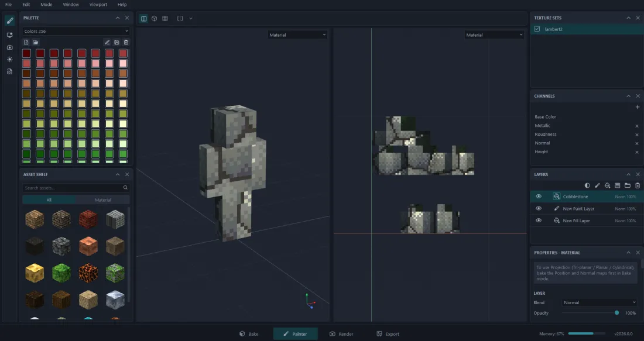The image size is (644, 341).
Task: Add a mask using half-circle icon in Layers
Action: click(x=587, y=185)
